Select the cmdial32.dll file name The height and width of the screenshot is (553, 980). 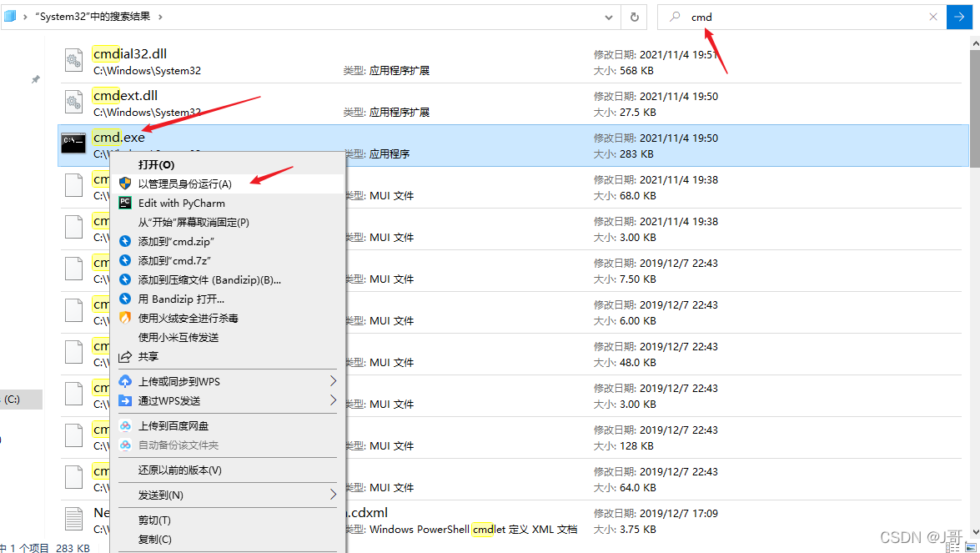click(130, 54)
